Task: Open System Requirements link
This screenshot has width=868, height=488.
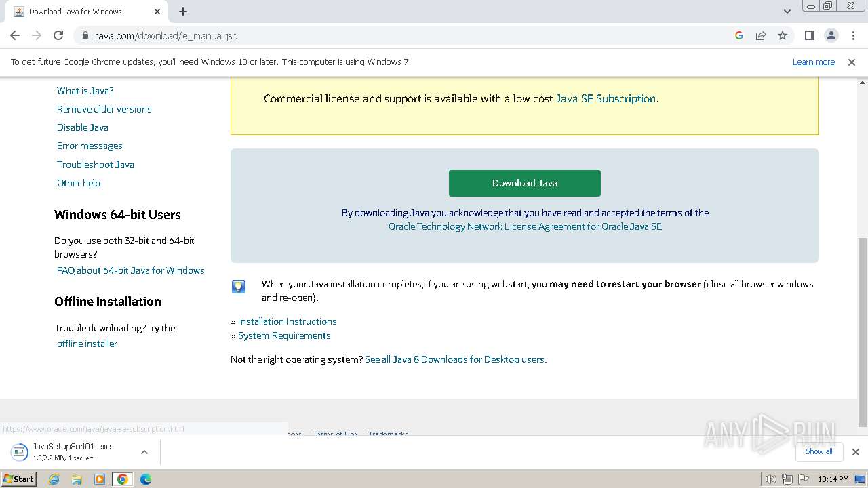Action: pyautogui.click(x=284, y=335)
